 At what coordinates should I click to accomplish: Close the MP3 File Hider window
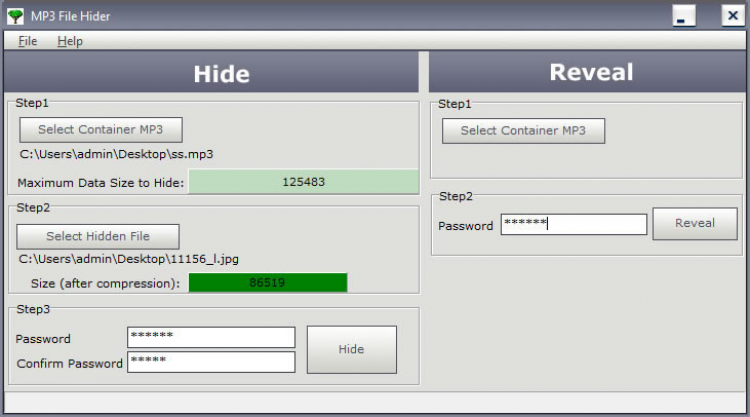(732, 16)
